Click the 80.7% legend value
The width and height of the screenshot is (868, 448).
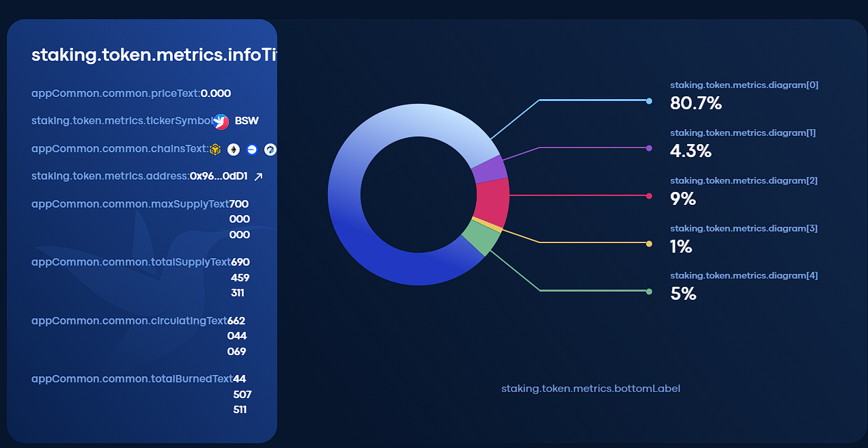pos(695,104)
